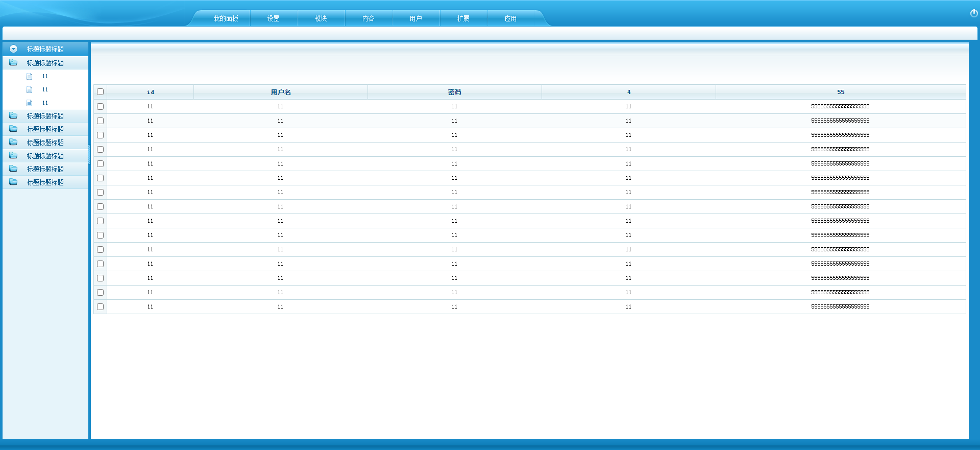Screen dimensions: 980x450
Task: Click the 用户名 column header
Action: point(280,92)
